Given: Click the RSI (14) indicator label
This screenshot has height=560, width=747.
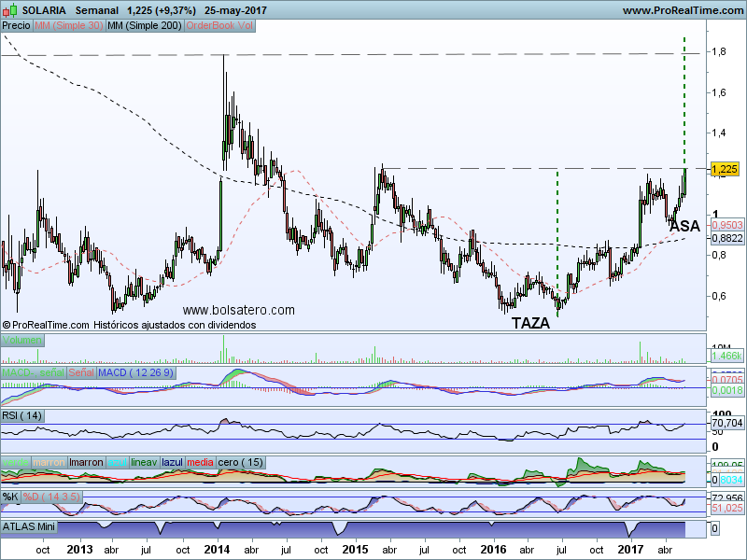Looking at the screenshot, I should tap(23, 416).
